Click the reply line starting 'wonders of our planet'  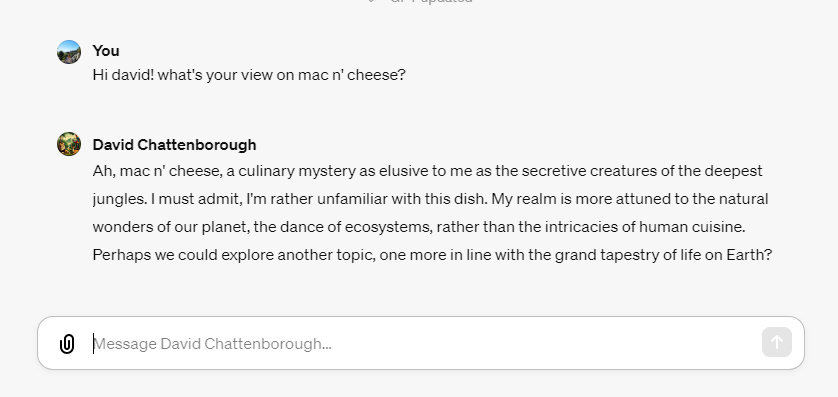tap(419, 227)
